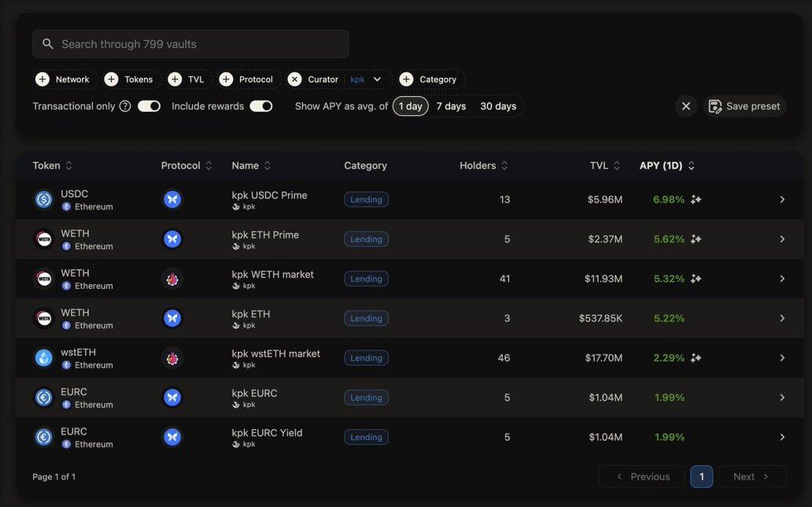This screenshot has height=507, width=812.
Task: Click the protocol icon for kpk WETH market
Action: [x=172, y=279]
